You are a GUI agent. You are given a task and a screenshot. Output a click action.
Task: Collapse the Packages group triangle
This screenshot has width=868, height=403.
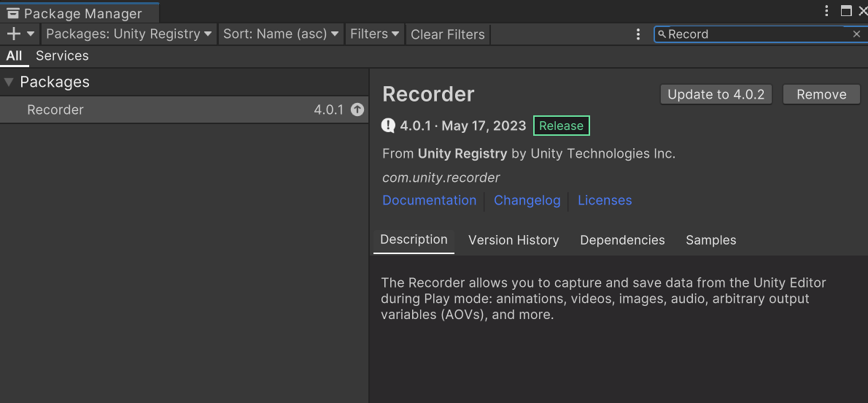8,82
